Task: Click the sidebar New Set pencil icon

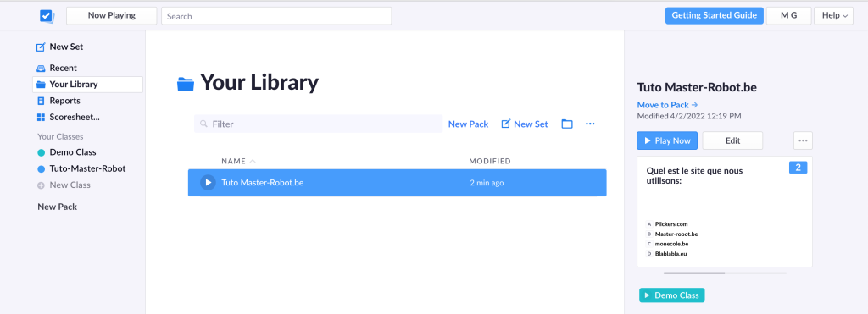Action: pyautogui.click(x=41, y=47)
